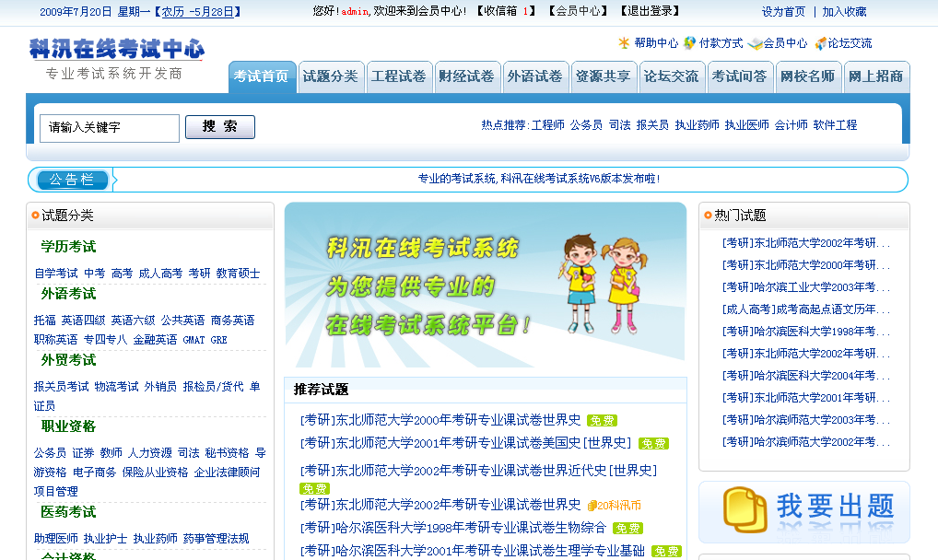
Task: Open the 外语试卷 navigation tab
Action: (x=534, y=76)
